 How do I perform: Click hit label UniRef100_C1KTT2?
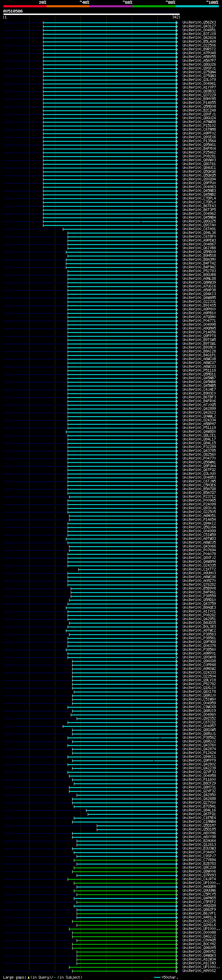click(x=199, y=569)
